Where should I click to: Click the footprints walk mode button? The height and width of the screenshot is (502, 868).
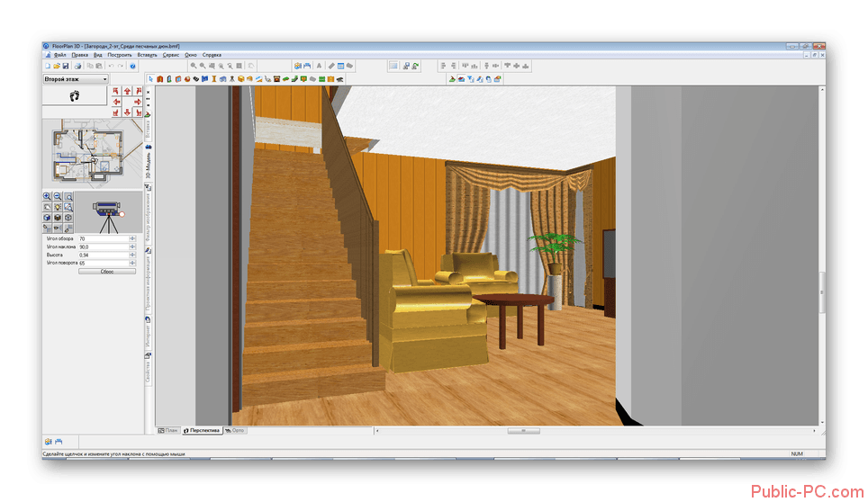(x=75, y=96)
